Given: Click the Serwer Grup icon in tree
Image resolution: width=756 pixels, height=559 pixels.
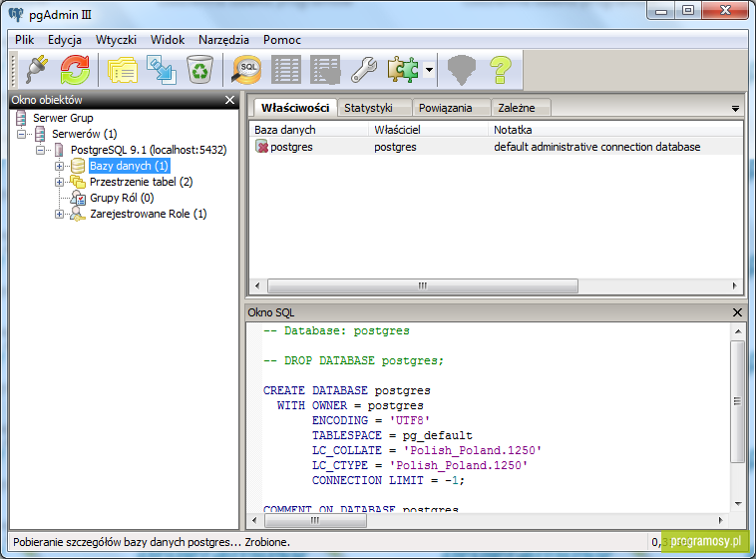Looking at the screenshot, I should [x=21, y=118].
